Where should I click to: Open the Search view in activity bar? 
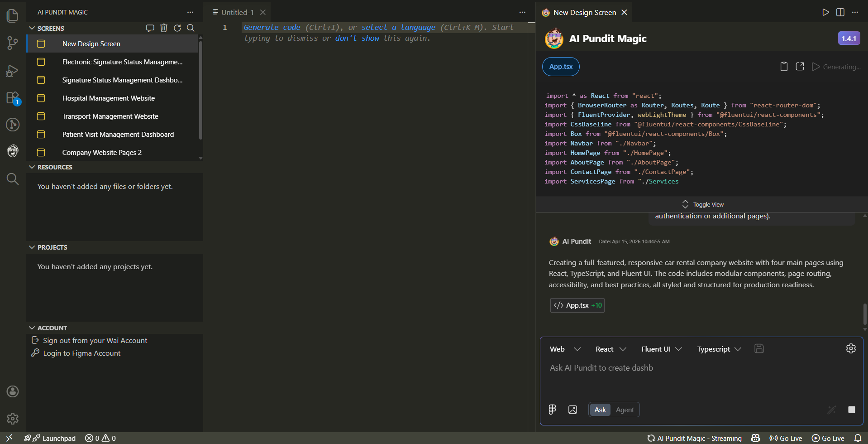coord(13,179)
